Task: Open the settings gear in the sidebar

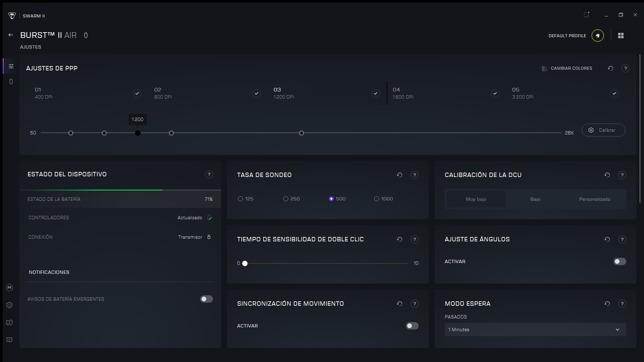Action: tap(9, 305)
